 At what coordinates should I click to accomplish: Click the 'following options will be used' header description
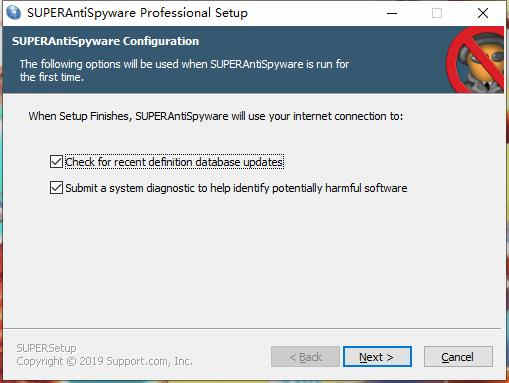point(184,70)
